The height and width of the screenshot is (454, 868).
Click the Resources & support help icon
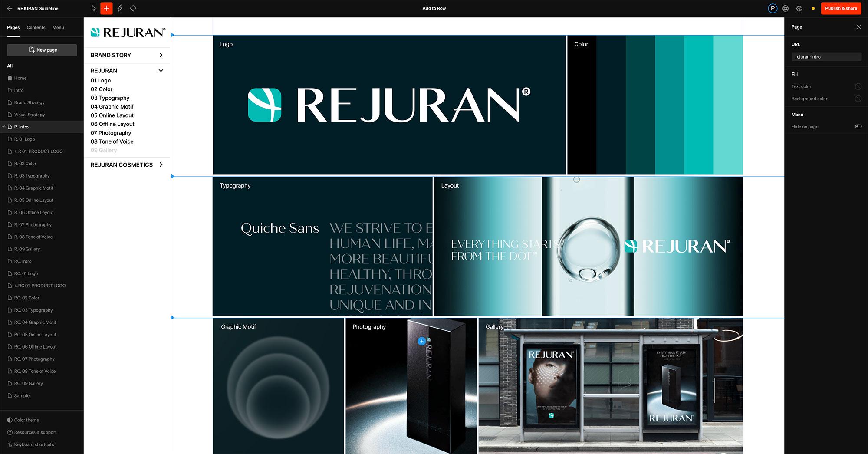10,432
